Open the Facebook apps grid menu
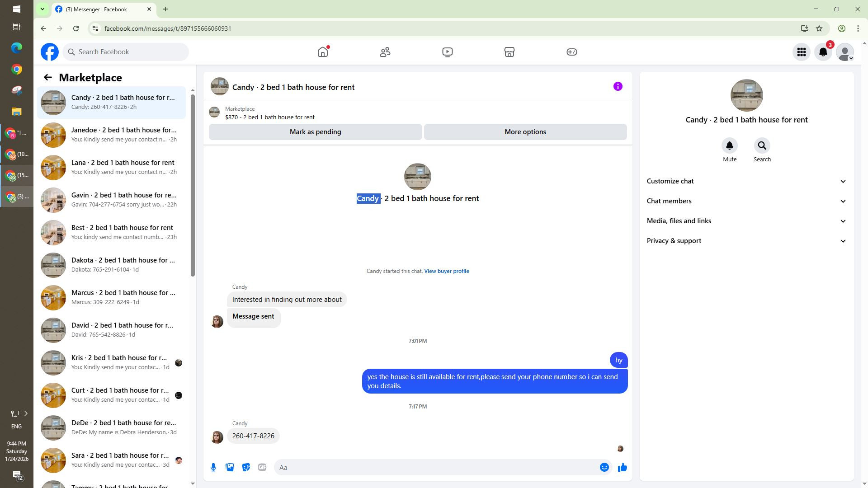This screenshot has height=488, width=868. [802, 52]
